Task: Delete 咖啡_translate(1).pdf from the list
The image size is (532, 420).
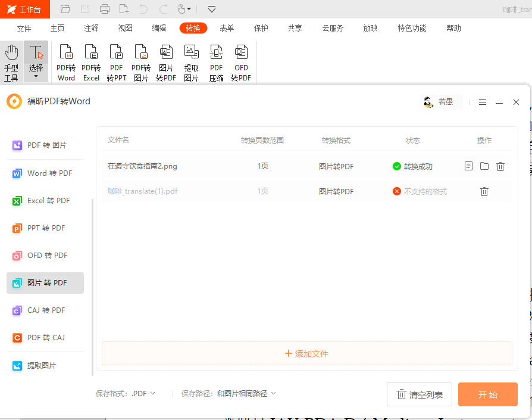Action: [484, 191]
